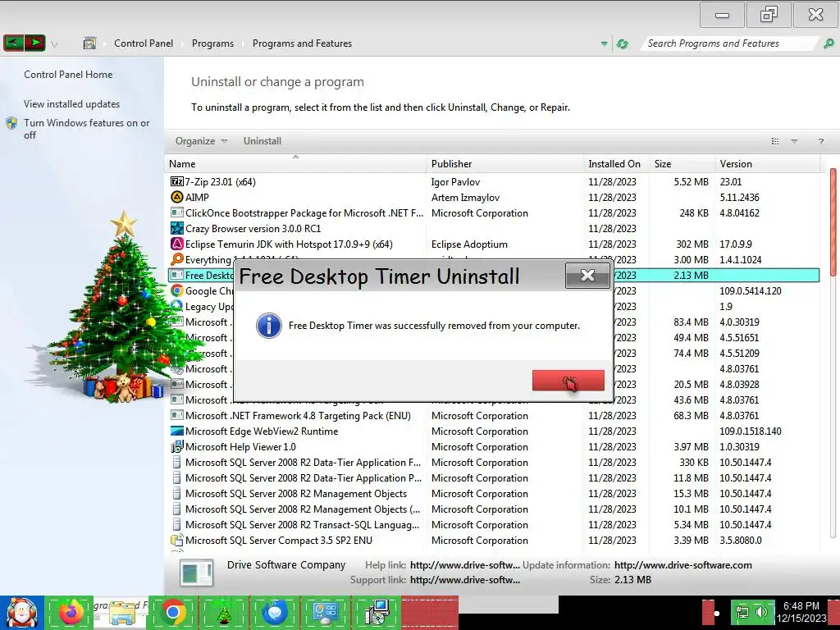Refresh the Programs and Features list
Viewport: 840px width, 630px height.
622,44
